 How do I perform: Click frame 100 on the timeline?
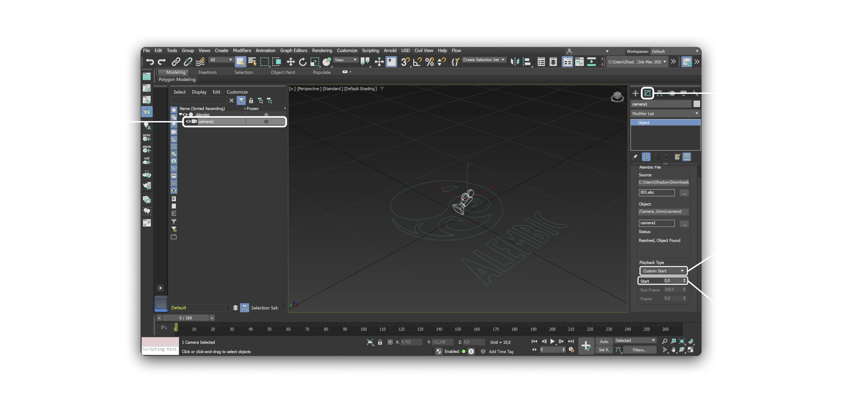363,329
